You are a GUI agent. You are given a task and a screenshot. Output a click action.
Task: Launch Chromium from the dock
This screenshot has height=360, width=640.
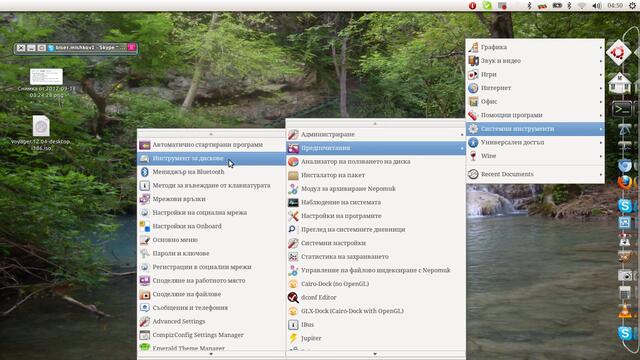pyautogui.click(x=624, y=166)
